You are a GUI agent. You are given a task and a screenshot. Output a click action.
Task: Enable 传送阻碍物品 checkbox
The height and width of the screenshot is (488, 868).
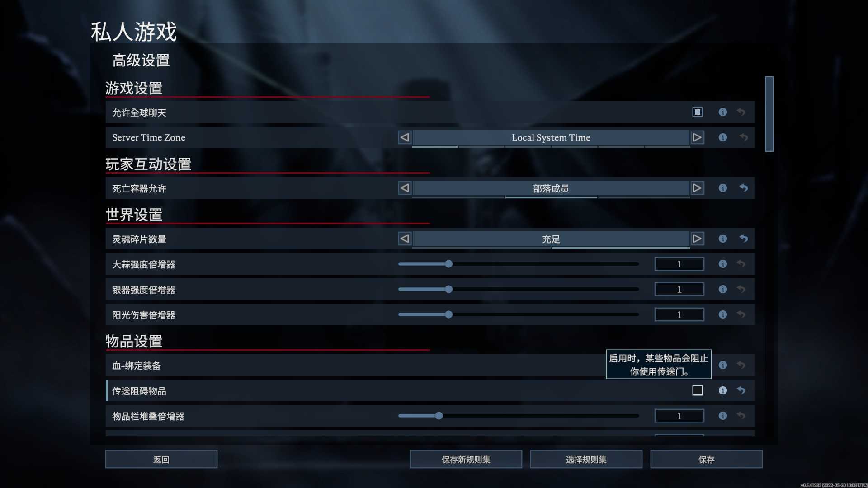pyautogui.click(x=697, y=390)
